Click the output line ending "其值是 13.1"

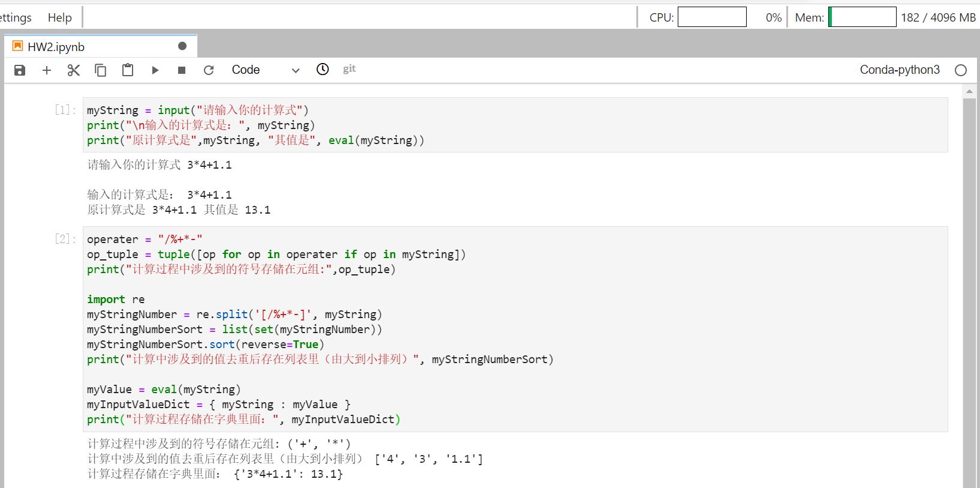pyautogui.click(x=179, y=210)
